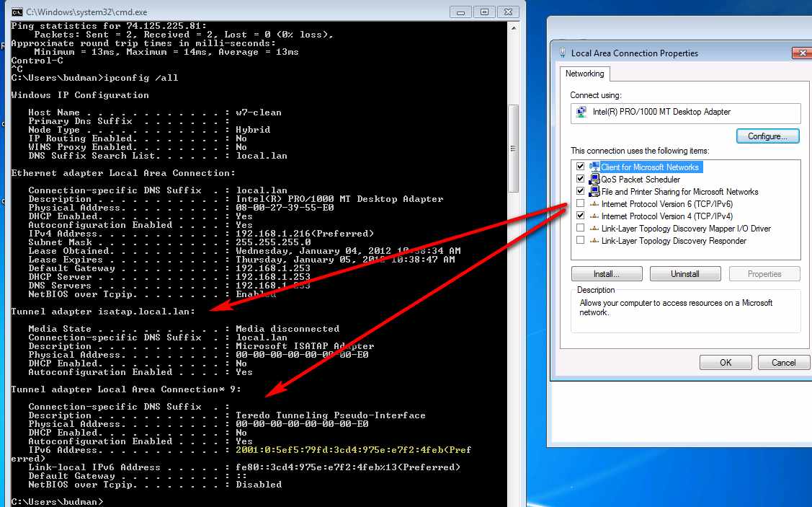This screenshot has height=507, width=812.
Task: Click the Properties button
Action: coord(764,274)
